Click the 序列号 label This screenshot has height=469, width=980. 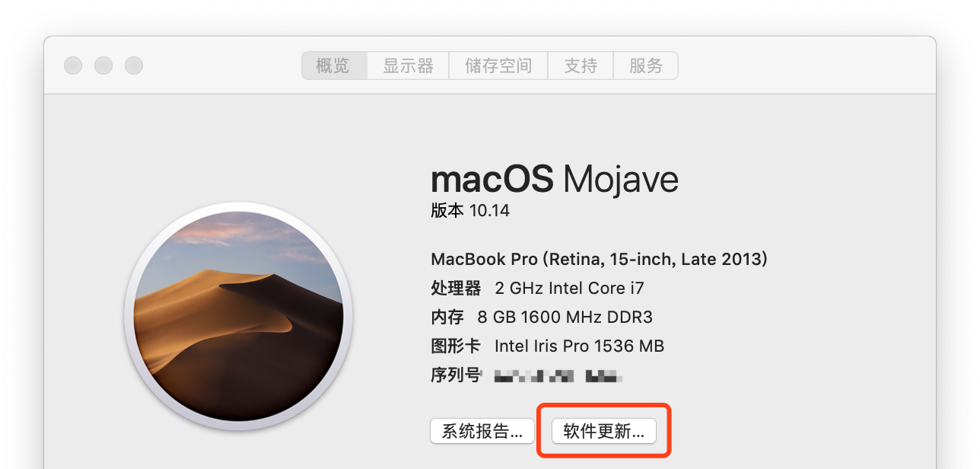(x=456, y=375)
